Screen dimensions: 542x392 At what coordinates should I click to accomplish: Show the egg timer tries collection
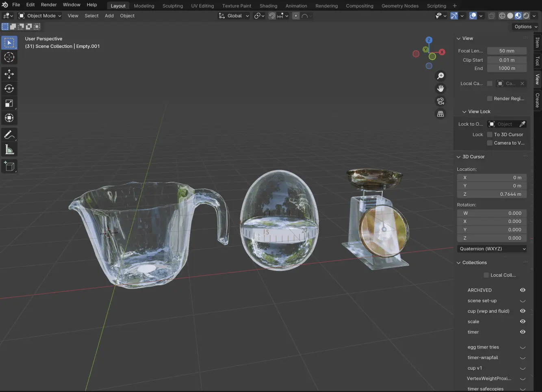coord(523,347)
